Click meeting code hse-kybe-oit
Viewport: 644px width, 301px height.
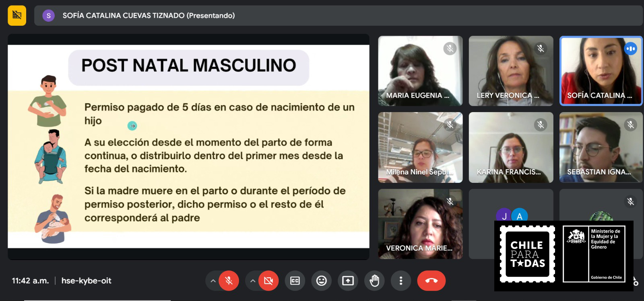click(x=86, y=281)
